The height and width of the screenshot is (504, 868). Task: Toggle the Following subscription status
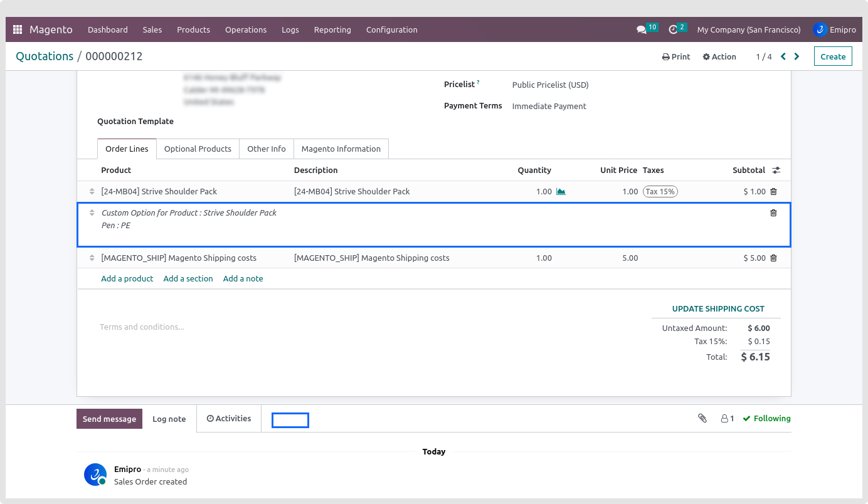(766, 418)
